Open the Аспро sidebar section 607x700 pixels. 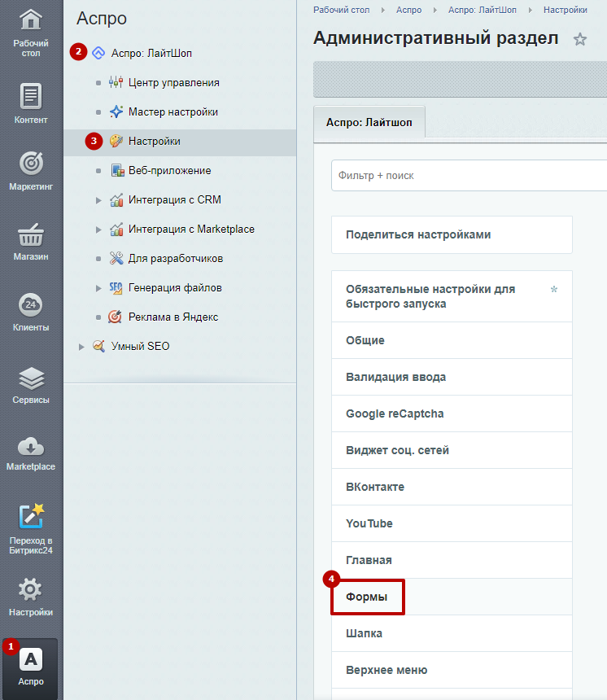[31, 667]
